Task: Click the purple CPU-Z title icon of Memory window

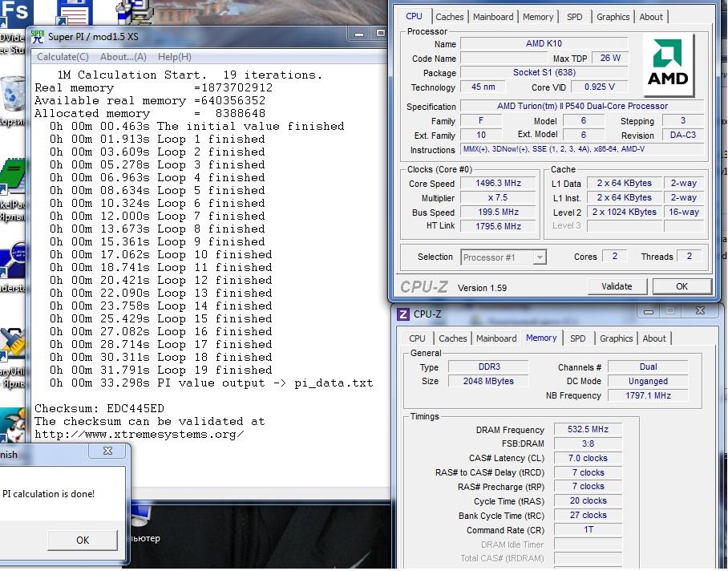Action: click(x=403, y=314)
